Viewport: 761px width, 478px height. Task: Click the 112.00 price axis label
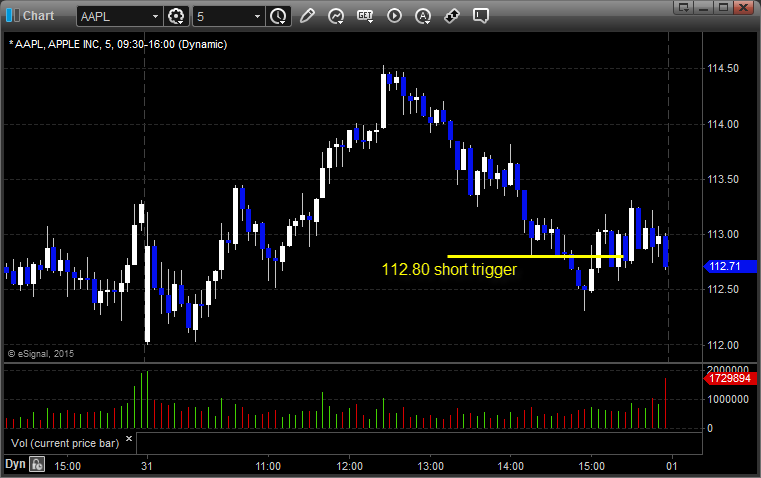click(723, 345)
